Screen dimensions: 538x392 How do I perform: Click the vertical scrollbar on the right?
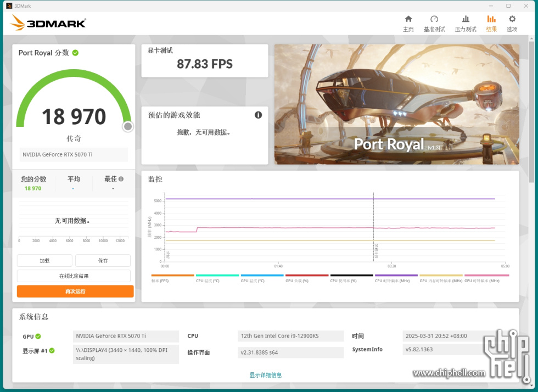[531, 113]
